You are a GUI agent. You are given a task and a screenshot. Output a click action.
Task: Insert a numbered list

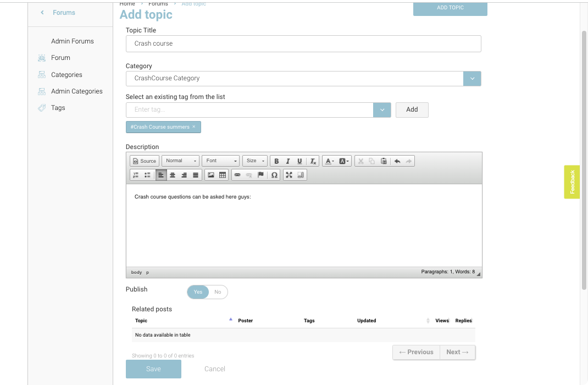pyautogui.click(x=136, y=175)
